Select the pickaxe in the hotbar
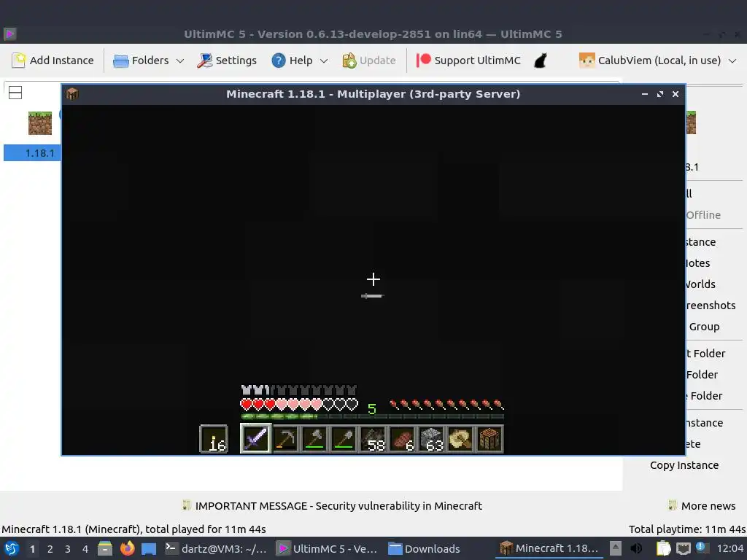This screenshot has height=560, width=747. click(285, 438)
